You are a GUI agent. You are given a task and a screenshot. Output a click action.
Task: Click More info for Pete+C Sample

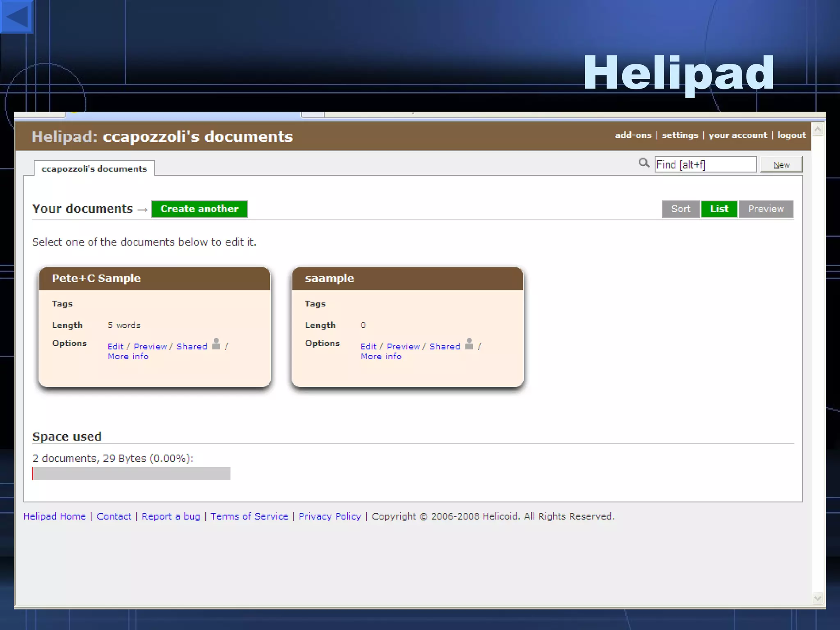(128, 356)
